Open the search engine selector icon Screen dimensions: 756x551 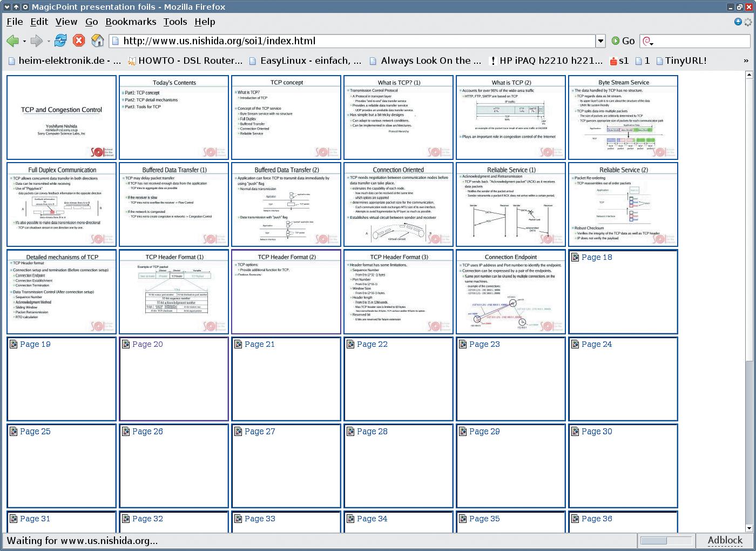pos(647,42)
